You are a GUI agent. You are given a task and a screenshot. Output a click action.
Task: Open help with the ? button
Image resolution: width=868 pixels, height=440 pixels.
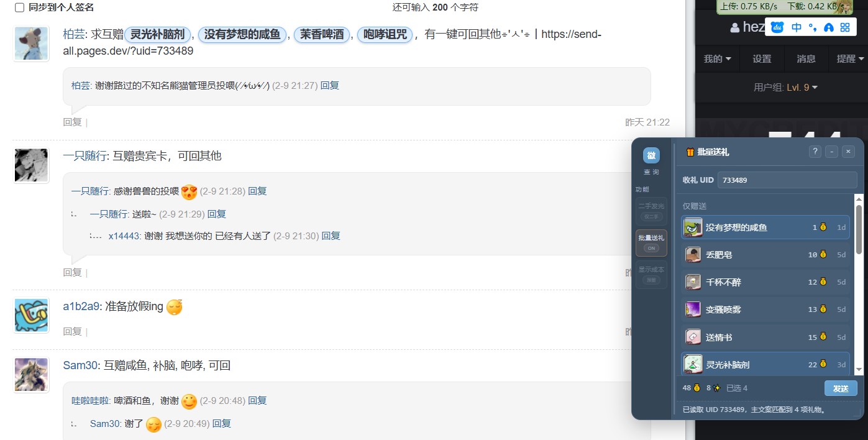815,152
